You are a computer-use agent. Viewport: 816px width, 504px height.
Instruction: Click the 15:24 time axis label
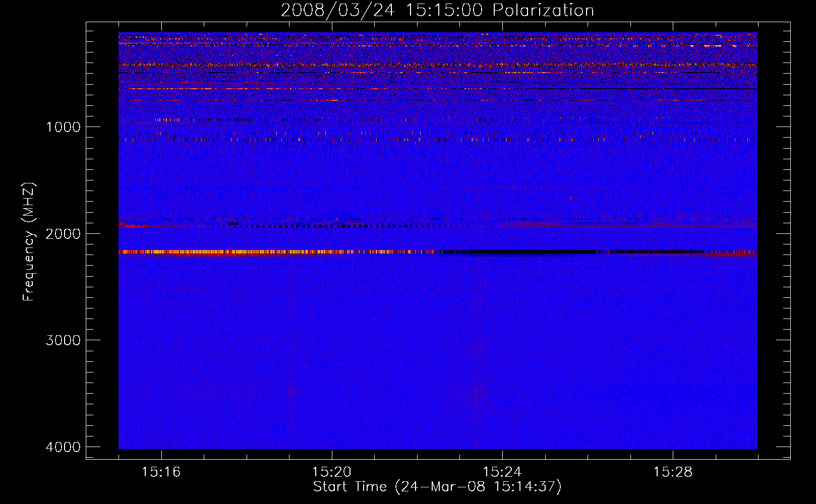pyautogui.click(x=502, y=472)
